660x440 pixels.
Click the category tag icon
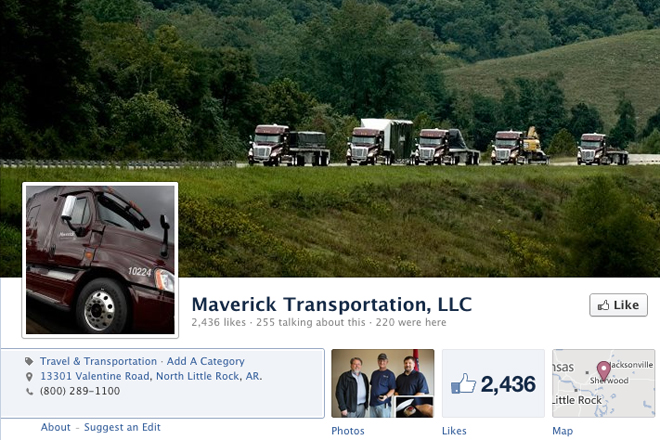click(x=29, y=361)
